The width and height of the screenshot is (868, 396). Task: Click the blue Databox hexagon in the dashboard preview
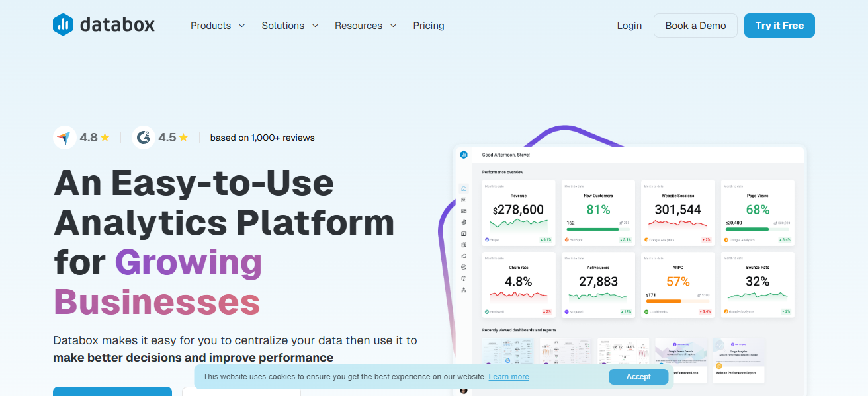click(x=464, y=155)
